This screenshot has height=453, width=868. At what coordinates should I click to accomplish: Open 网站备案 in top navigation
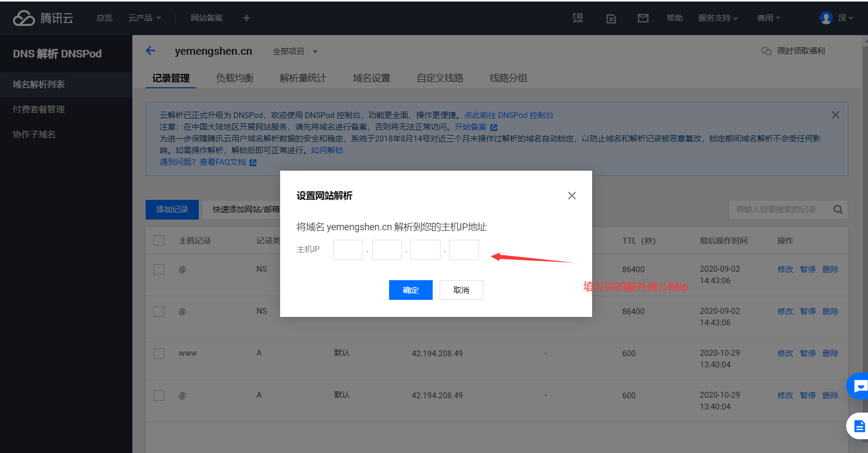[207, 18]
